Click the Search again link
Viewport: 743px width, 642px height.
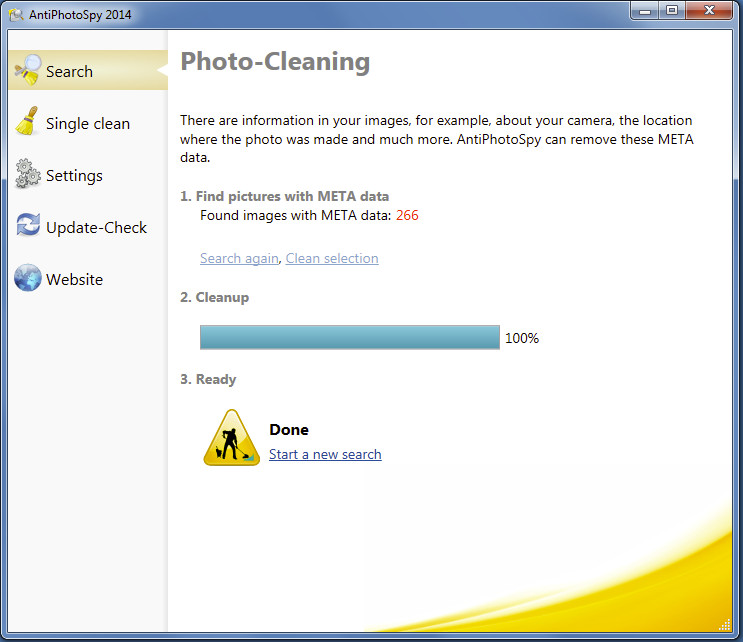[x=239, y=258]
